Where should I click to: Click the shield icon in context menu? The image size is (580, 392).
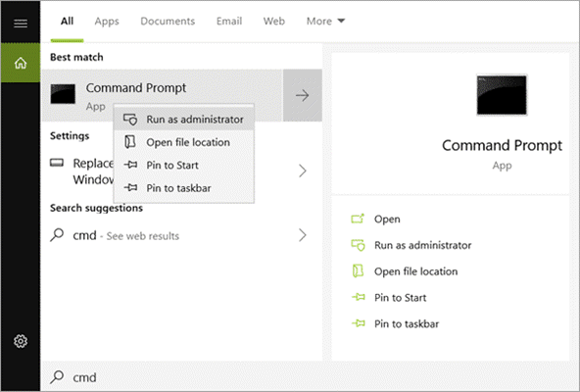pyautogui.click(x=130, y=120)
